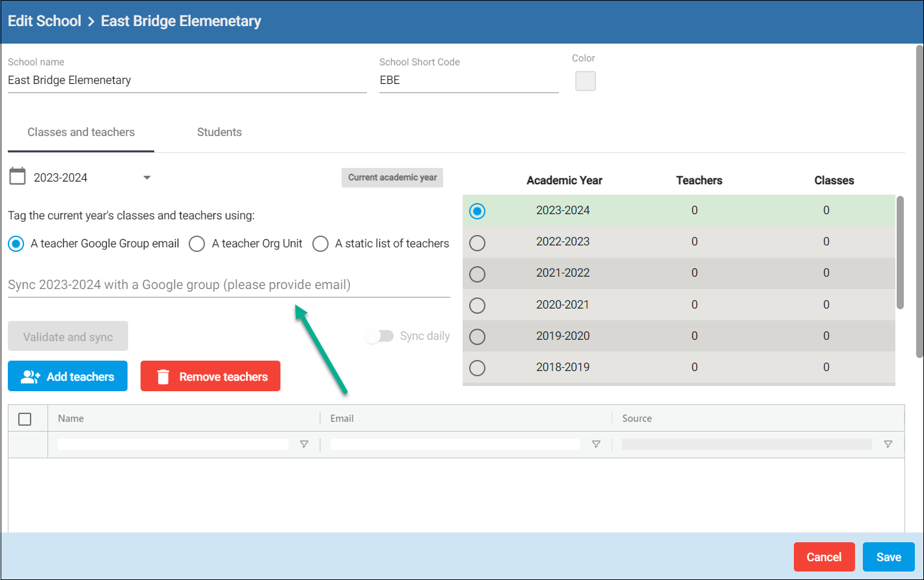
Task: Open the academic year dropdown arrow
Action: (x=147, y=178)
